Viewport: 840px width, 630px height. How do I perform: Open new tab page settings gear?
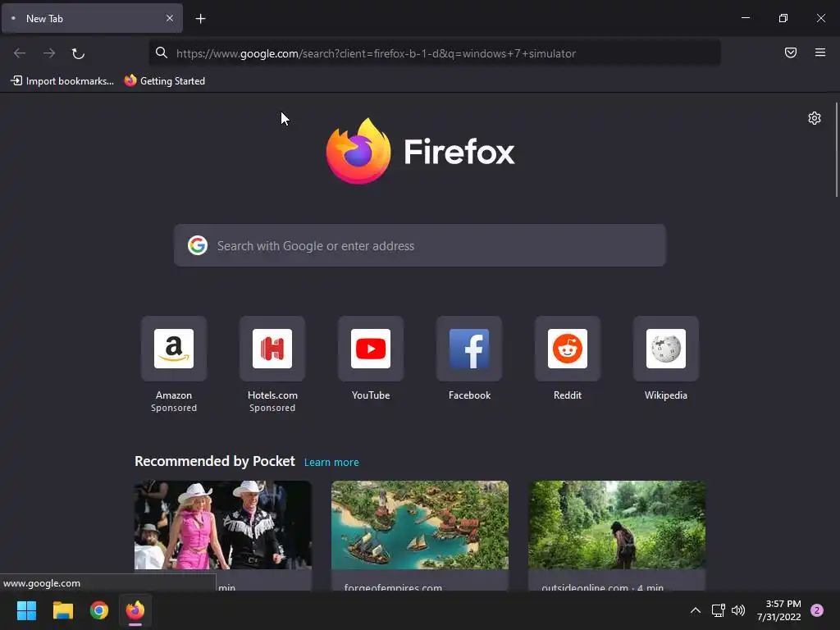(x=815, y=118)
